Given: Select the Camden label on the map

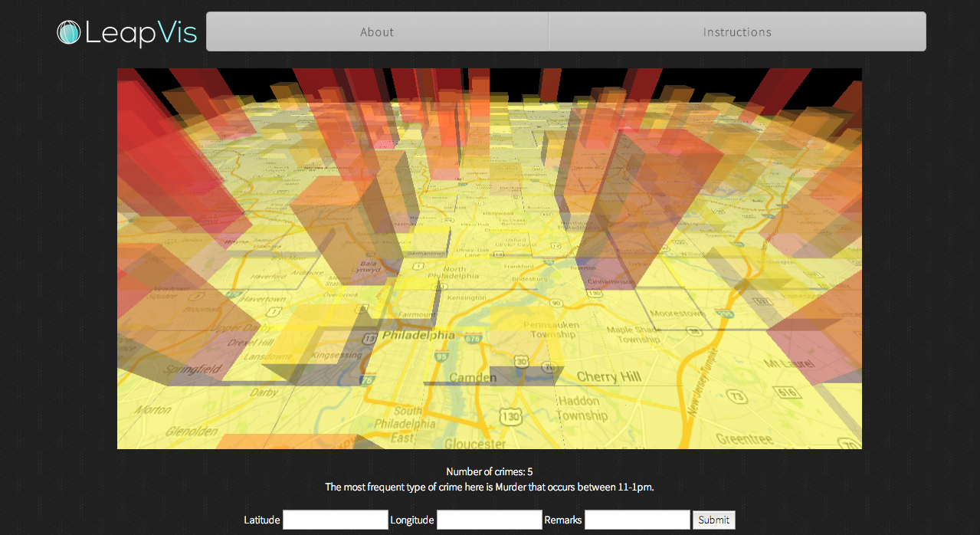Looking at the screenshot, I should click(473, 378).
